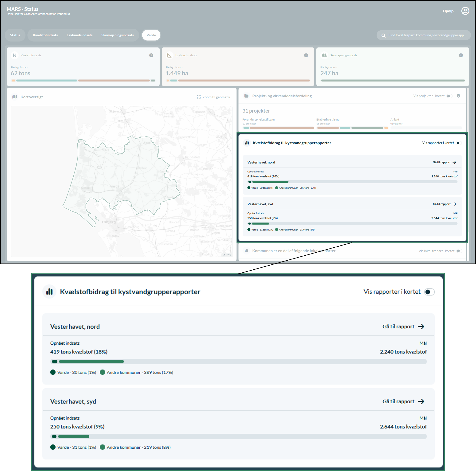This screenshot has height=471, width=476.
Task: Click arrow icon beside Vesterhavet, nord in dashboard
Action: [454, 162]
